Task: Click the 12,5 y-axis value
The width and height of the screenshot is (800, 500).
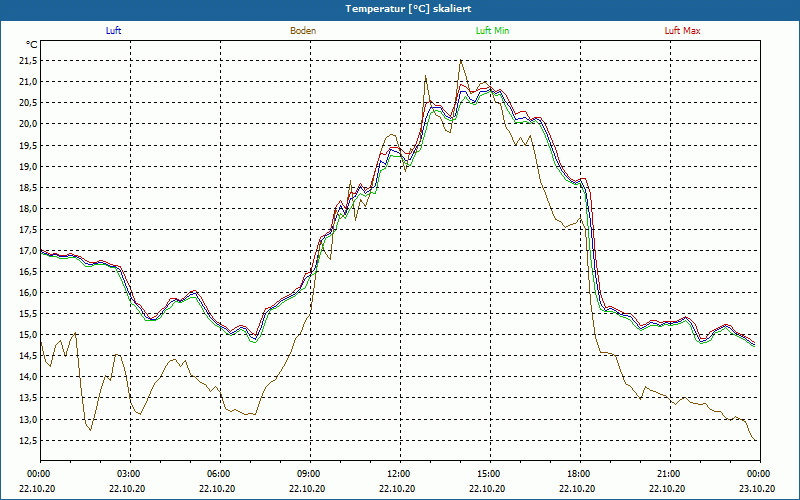Action: coord(28,440)
